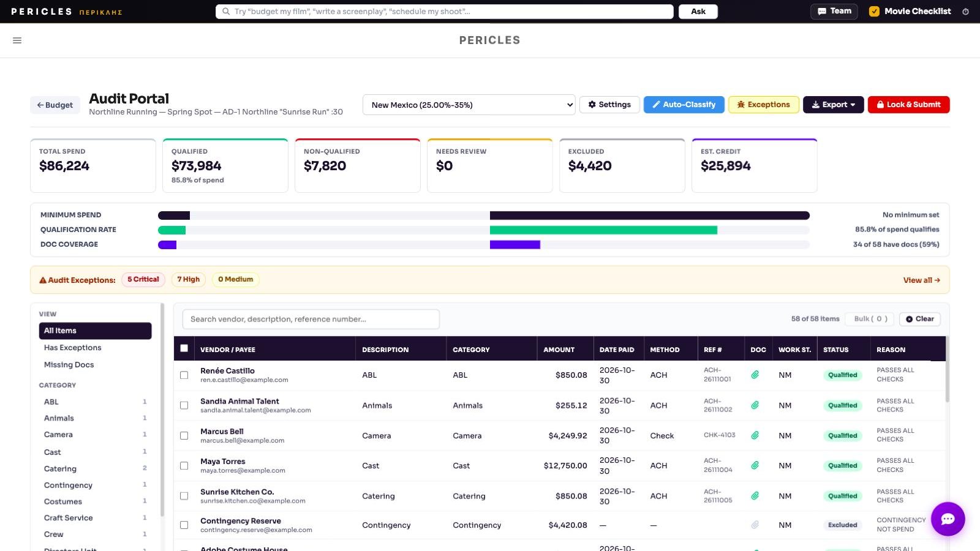This screenshot has width=980, height=551.
Task: Click the paperclip doc icon for Sandia Animal Talent
Action: click(755, 405)
